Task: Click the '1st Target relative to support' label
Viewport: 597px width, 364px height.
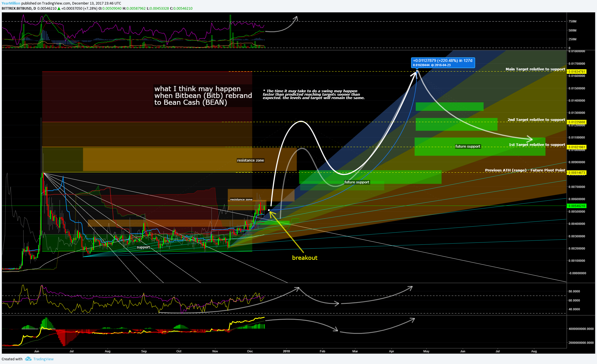Action: click(537, 145)
